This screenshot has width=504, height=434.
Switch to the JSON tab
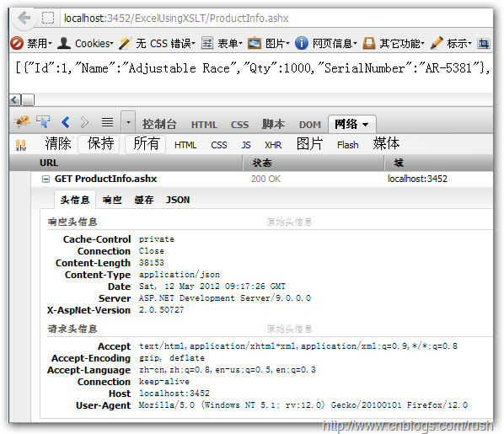(178, 200)
